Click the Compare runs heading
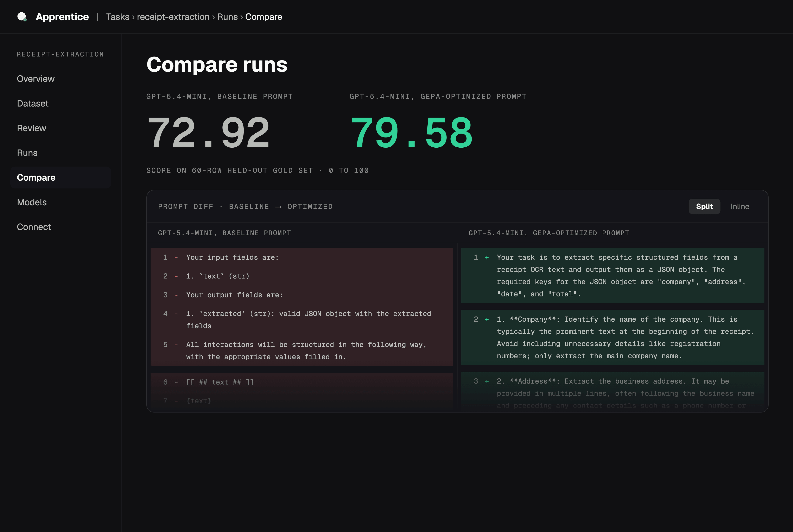Screen dimensions: 793x532 pos(217,64)
